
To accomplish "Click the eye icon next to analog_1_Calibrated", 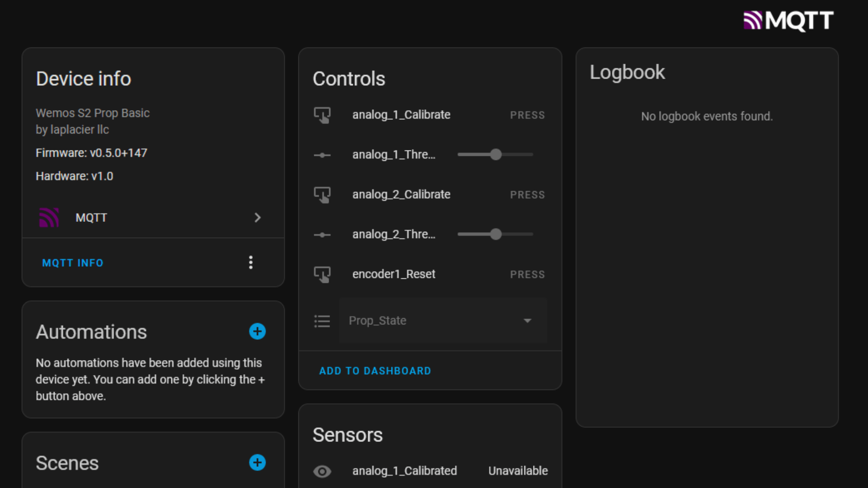I will pos(322,471).
